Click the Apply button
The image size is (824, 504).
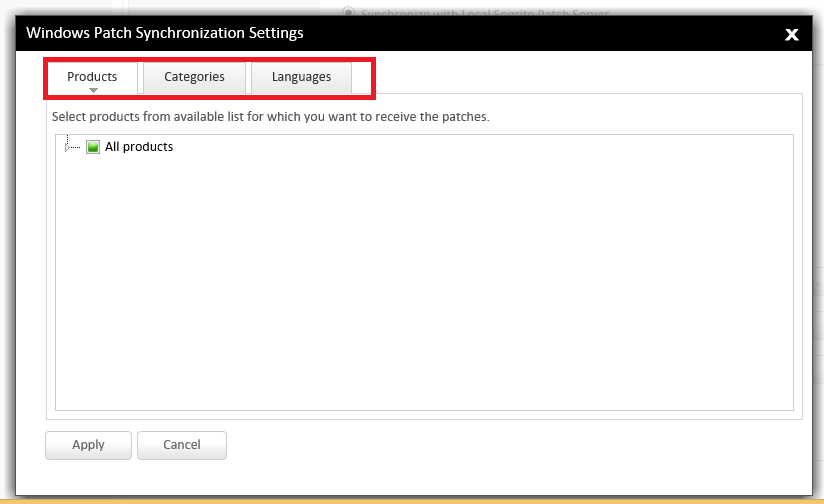88,445
